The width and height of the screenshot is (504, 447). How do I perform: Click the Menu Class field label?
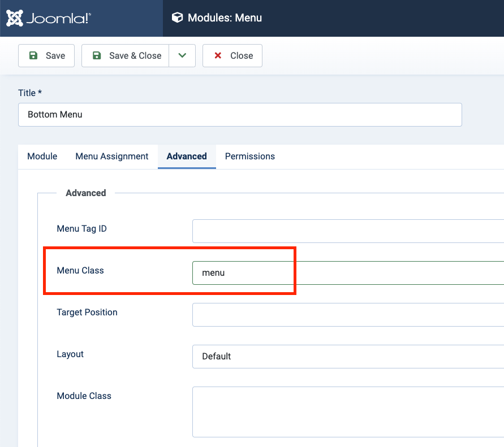pyautogui.click(x=80, y=271)
